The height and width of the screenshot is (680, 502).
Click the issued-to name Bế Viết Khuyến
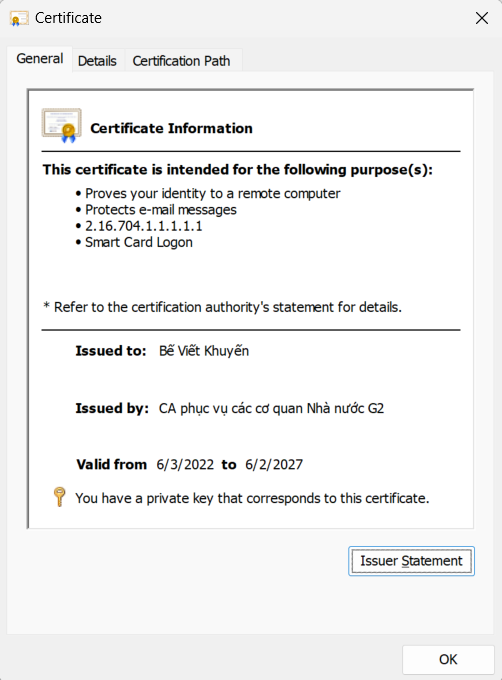tap(204, 350)
